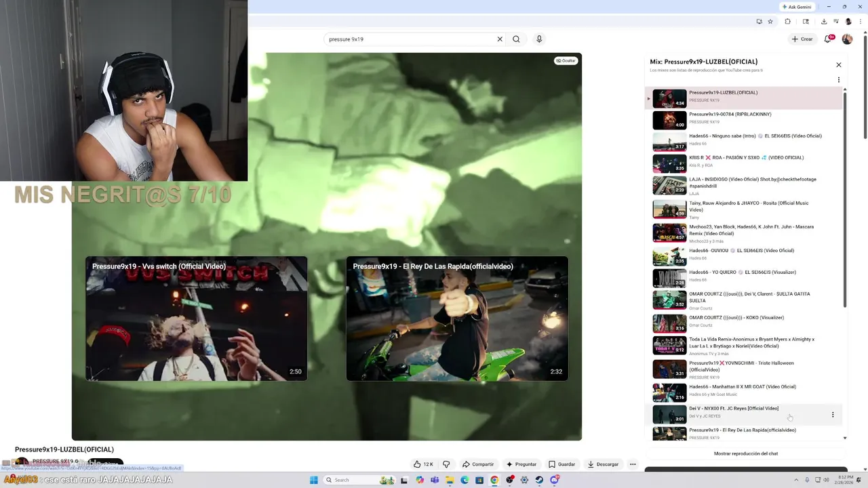
Task: Select Pressure9x19-00784 (RIPBLACKINNY) in playlist
Action: click(x=743, y=120)
